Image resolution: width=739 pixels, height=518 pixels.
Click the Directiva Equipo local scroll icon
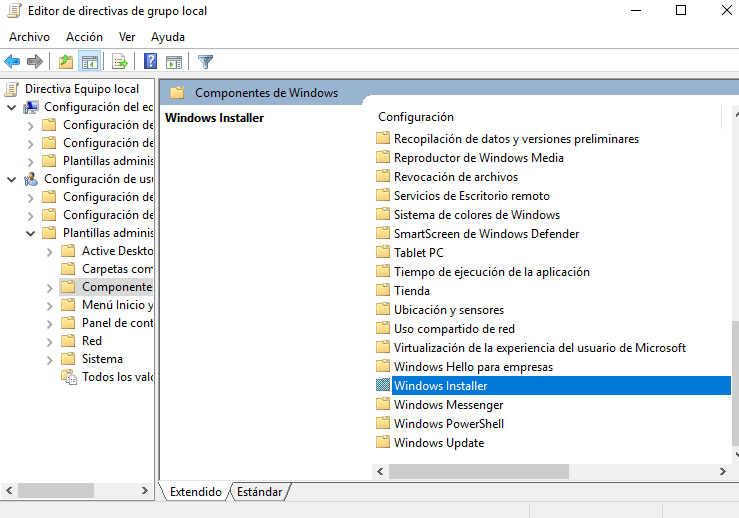[x=12, y=89]
